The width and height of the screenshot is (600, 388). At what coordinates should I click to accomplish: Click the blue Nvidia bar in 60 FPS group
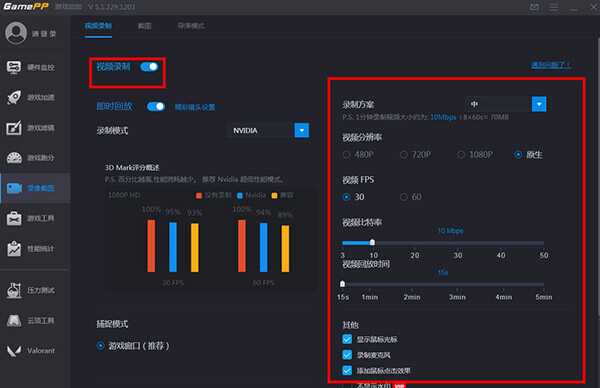pyautogui.click(x=264, y=248)
